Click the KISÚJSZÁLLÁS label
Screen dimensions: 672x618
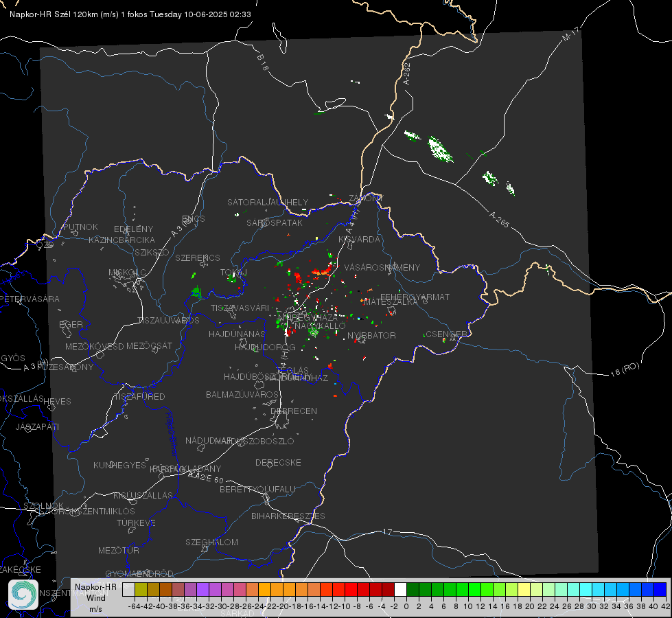pos(143,495)
